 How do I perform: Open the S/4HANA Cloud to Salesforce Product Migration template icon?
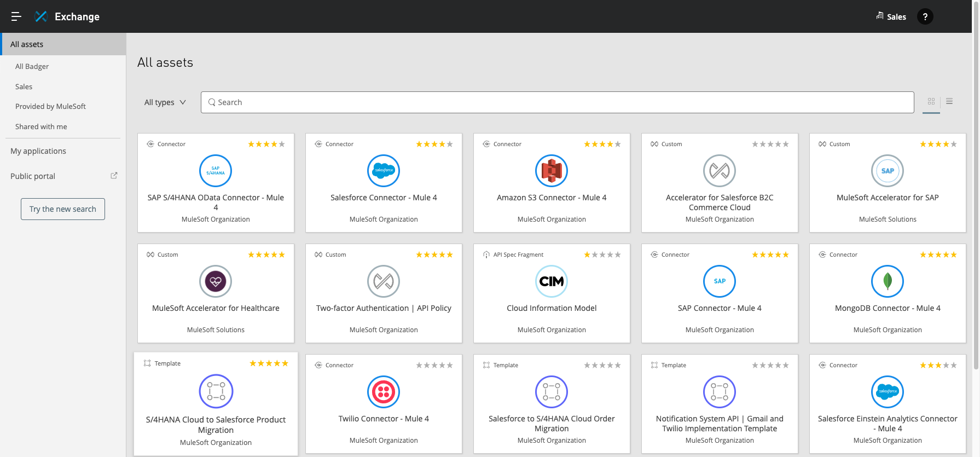click(x=216, y=391)
